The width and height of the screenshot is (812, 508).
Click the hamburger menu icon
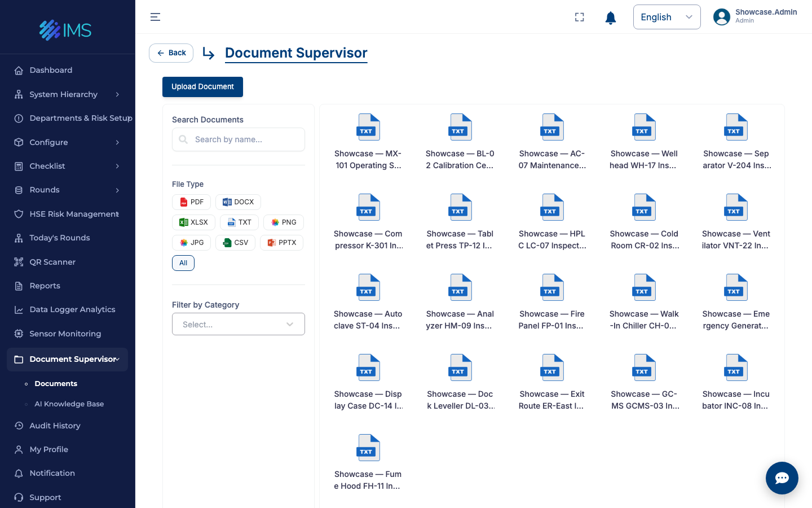click(x=155, y=17)
